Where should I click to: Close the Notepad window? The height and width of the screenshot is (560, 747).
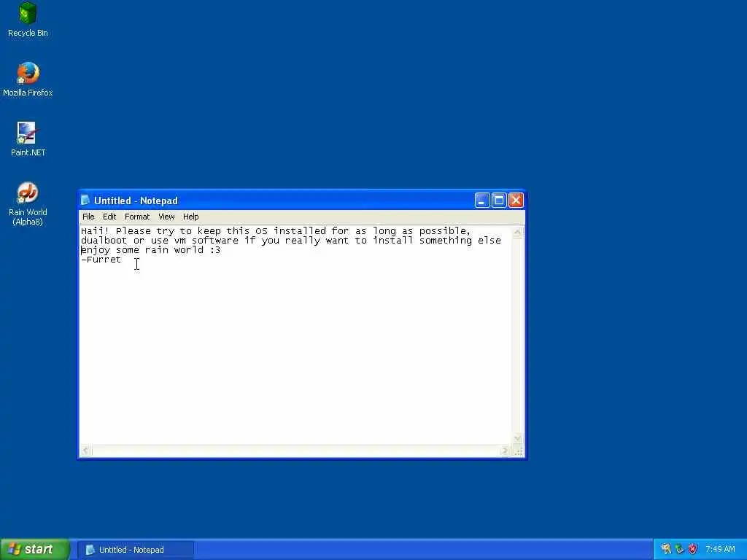[x=516, y=201]
